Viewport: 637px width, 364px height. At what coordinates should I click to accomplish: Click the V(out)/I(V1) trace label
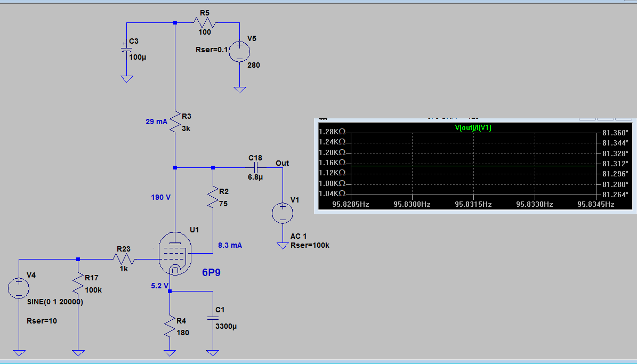473,127
